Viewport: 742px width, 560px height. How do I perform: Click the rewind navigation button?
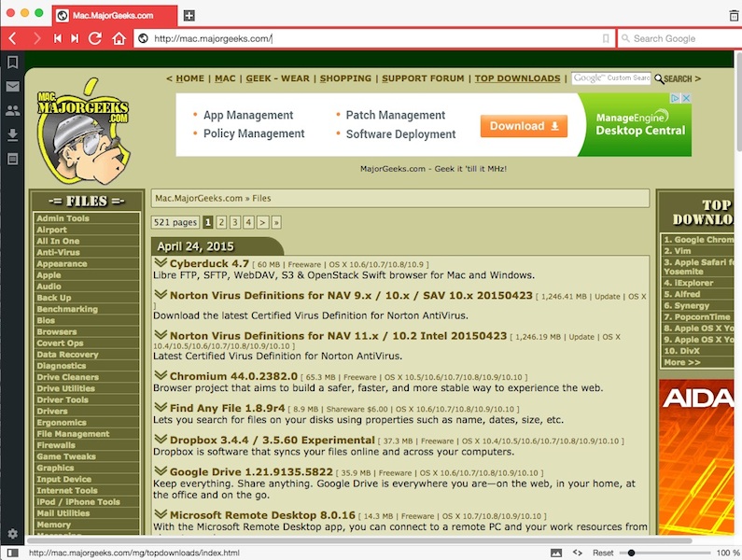[x=58, y=38]
